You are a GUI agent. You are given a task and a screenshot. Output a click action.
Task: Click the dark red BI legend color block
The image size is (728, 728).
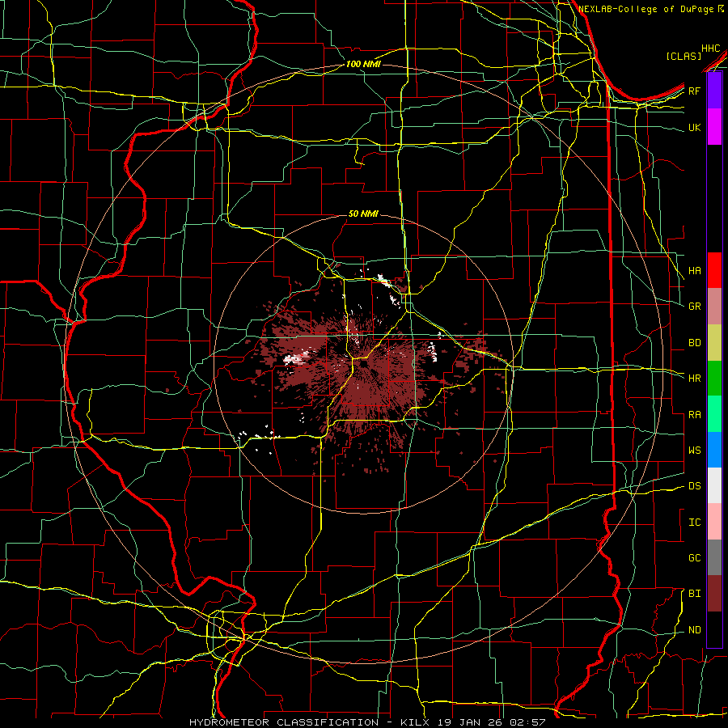pos(714,594)
